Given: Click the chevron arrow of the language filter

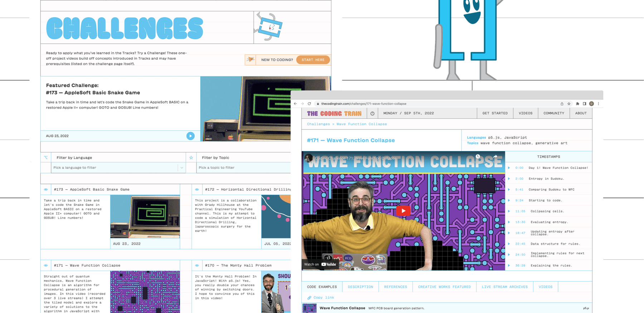Looking at the screenshot, I should tap(182, 168).
